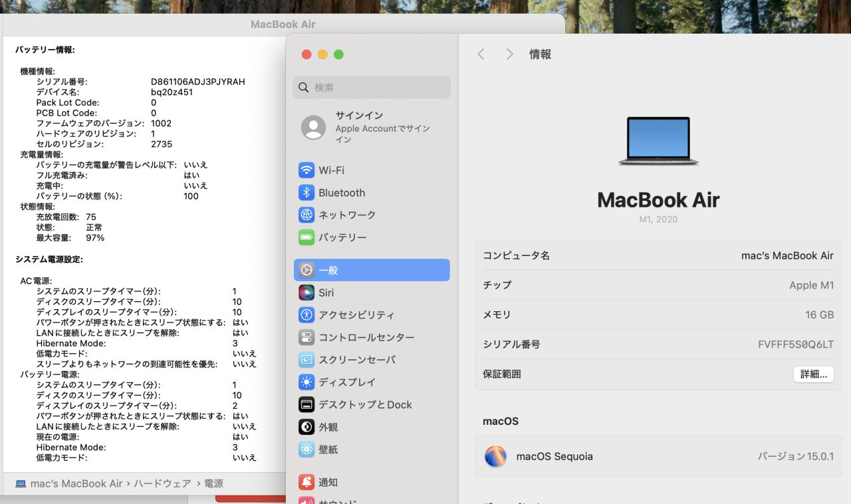The width and height of the screenshot is (851, 504).
Task: Open デスクトップとDock icon
Action: 306,404
